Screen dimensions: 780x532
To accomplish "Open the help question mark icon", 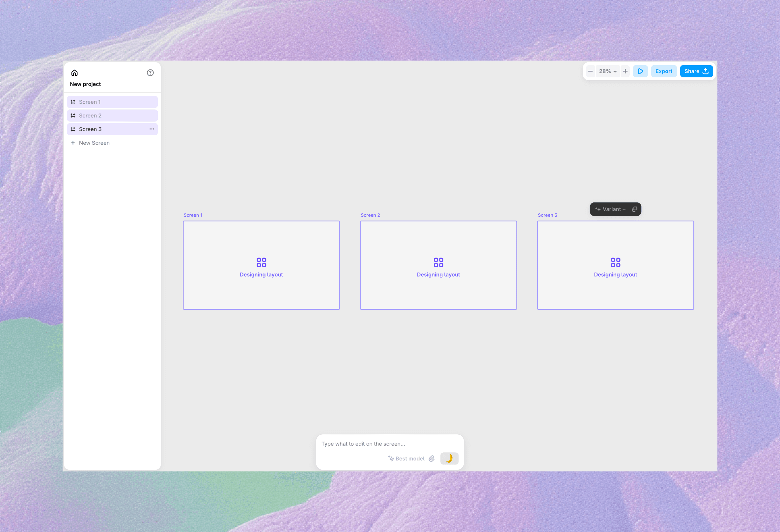I will pos(150,73).
